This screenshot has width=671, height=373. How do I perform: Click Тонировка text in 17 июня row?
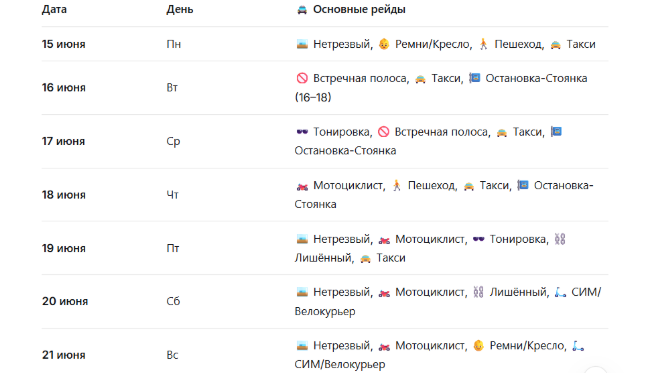coord(341,132)
